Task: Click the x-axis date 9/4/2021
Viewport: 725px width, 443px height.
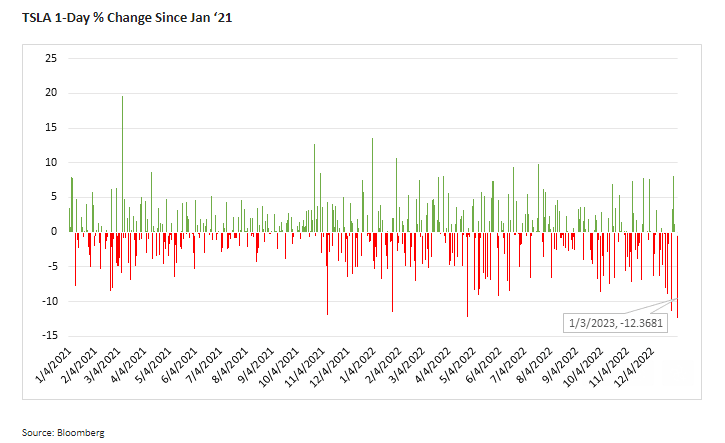Action: (256, 365)
